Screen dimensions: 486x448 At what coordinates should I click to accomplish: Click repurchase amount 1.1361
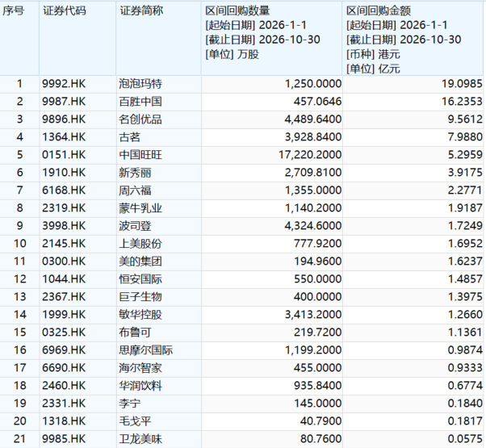(465, 333)
